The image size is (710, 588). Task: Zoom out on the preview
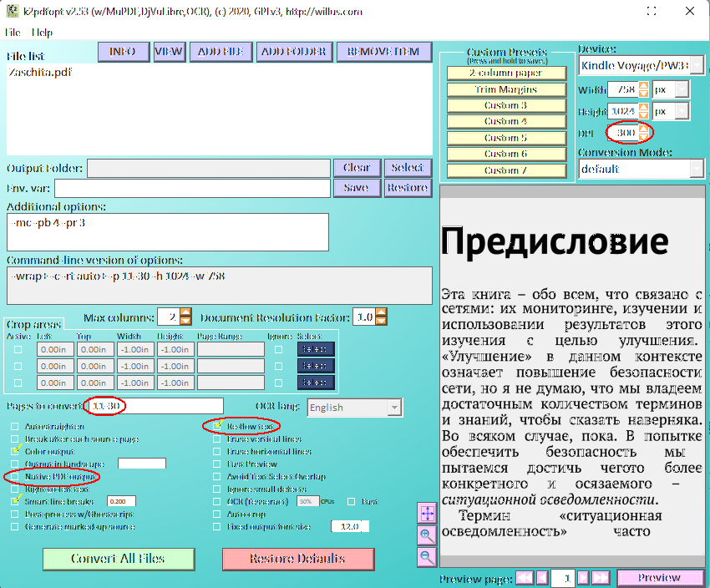[x=427, y=556]
